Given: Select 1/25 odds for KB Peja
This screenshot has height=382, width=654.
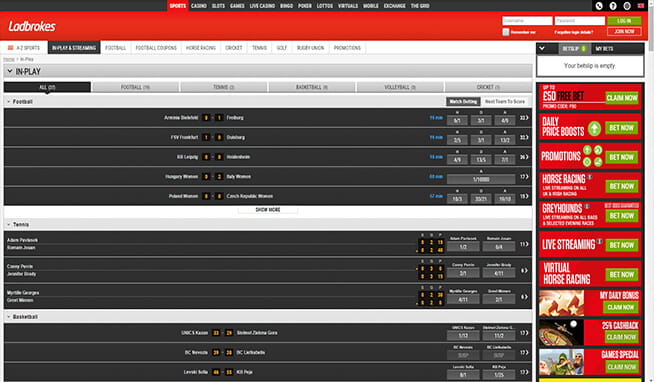Looking at the screenshot, I should point(499,374).
